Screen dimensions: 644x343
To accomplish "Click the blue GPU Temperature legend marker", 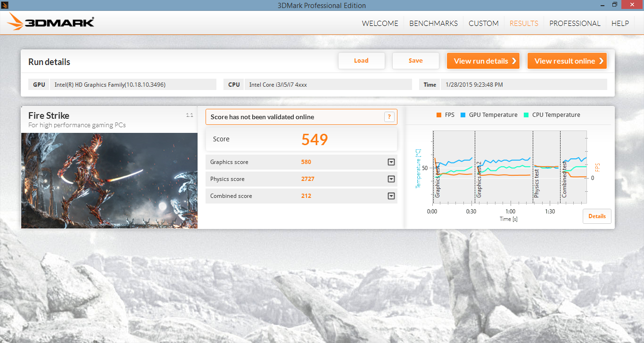I will pos(462,115).
